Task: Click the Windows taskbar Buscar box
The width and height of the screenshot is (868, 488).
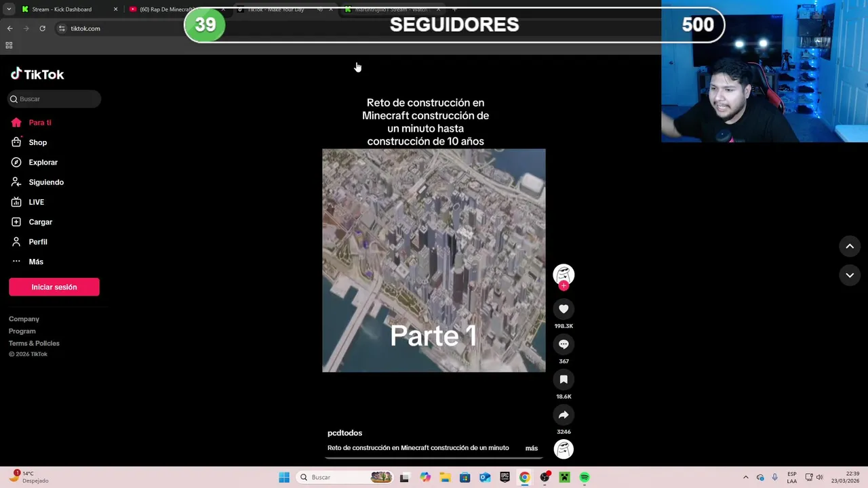Action: pyautogui.click(x=346, y=477)
